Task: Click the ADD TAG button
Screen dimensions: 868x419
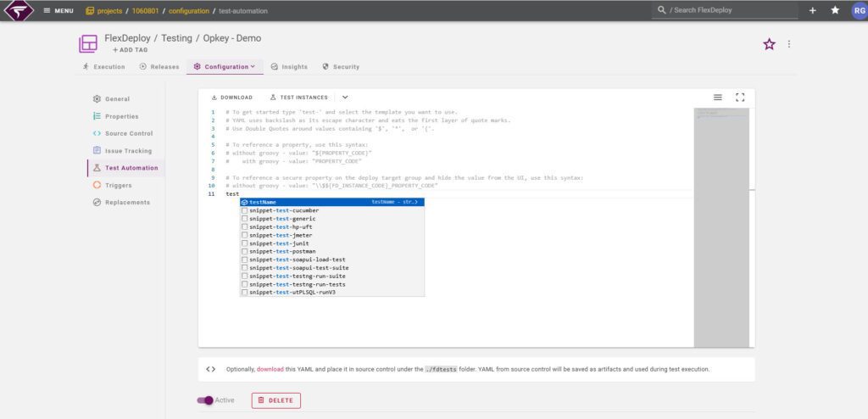Action: click(130, 50)
